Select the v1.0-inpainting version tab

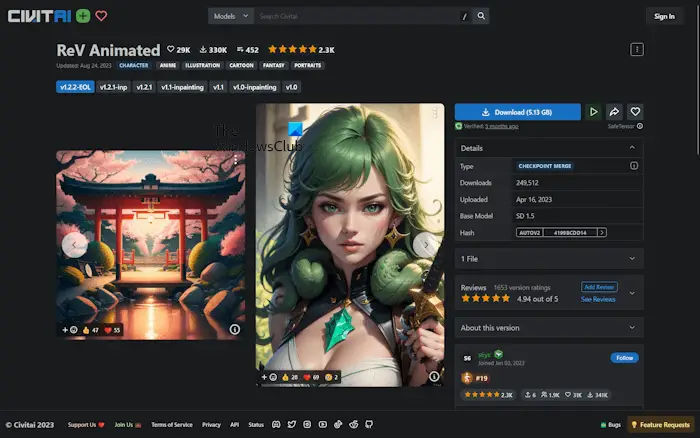(x=254, y=87)
